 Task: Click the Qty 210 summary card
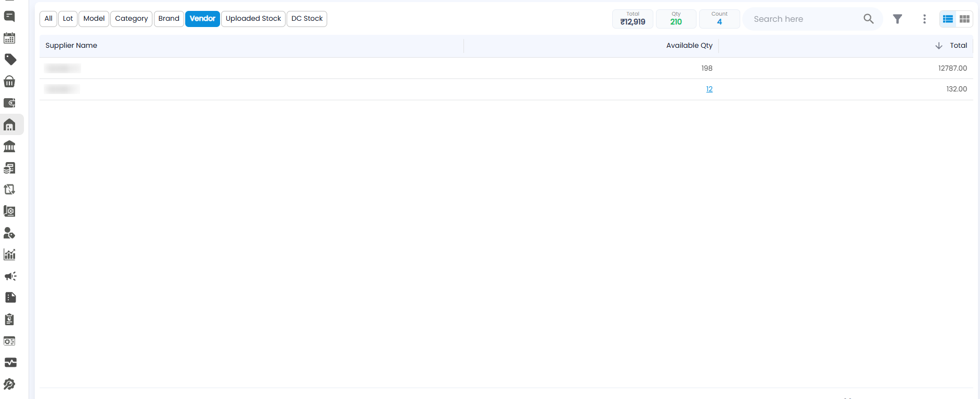click(x=676, y=19)
